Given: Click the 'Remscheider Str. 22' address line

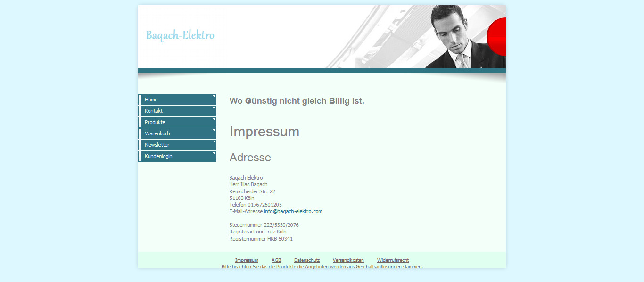Looking at the screenshot, I should 252,191.
